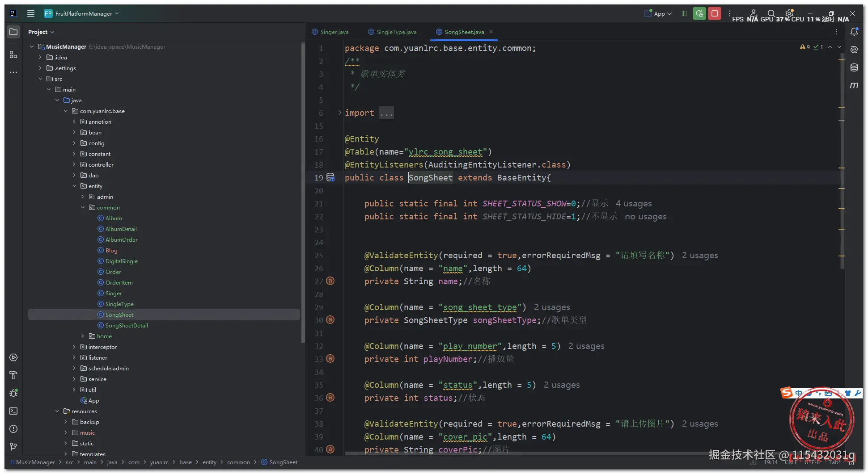Open the AlbumDetail class in the tree
Screen dimensions: 868x474
click(x=121, y=229)
